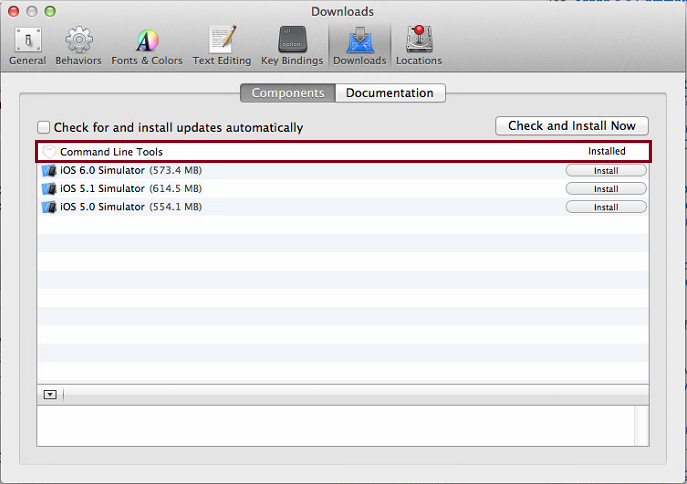The width and height of the screenshot is (687, 484).
Task: Click Check and Install Now
Action: coord(572,126)
